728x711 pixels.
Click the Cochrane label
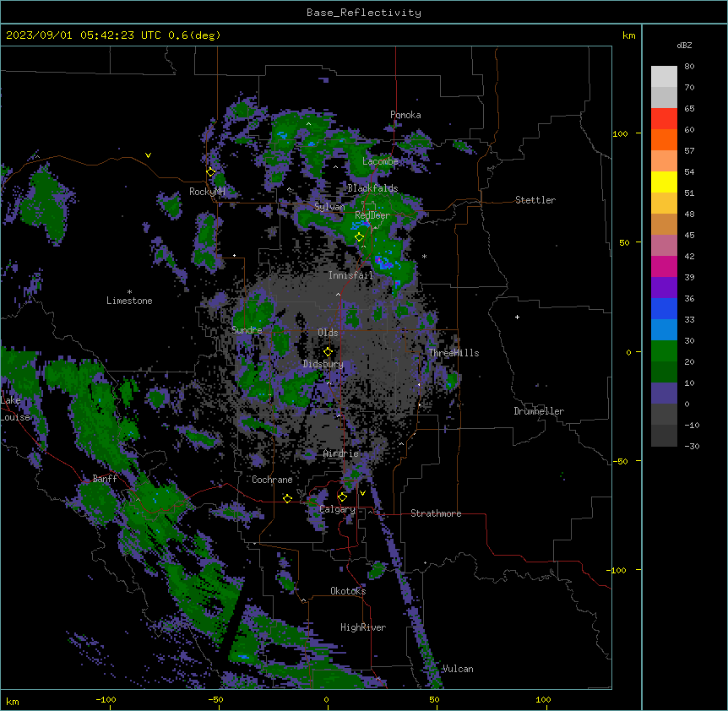coord(272,480)
